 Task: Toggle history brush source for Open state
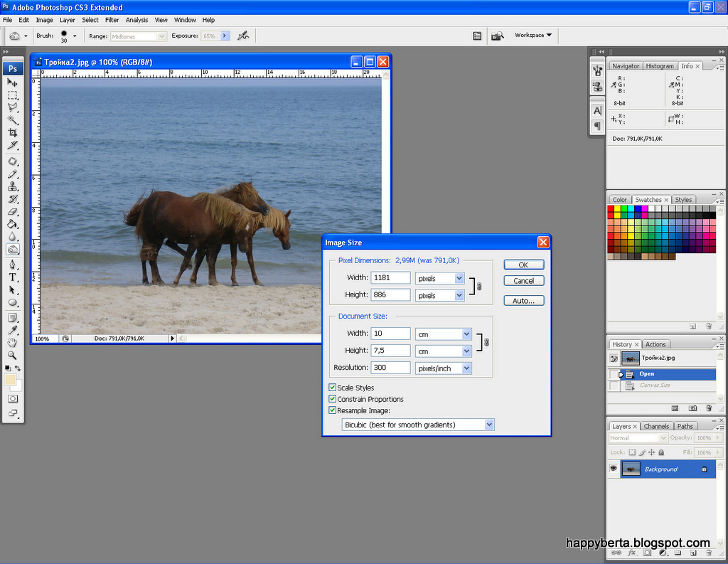pyautogui.click(x=614, y=374)
